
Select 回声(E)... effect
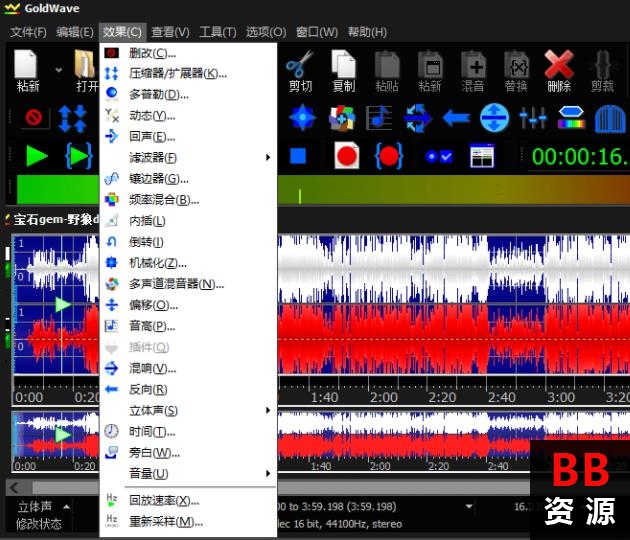188,137
